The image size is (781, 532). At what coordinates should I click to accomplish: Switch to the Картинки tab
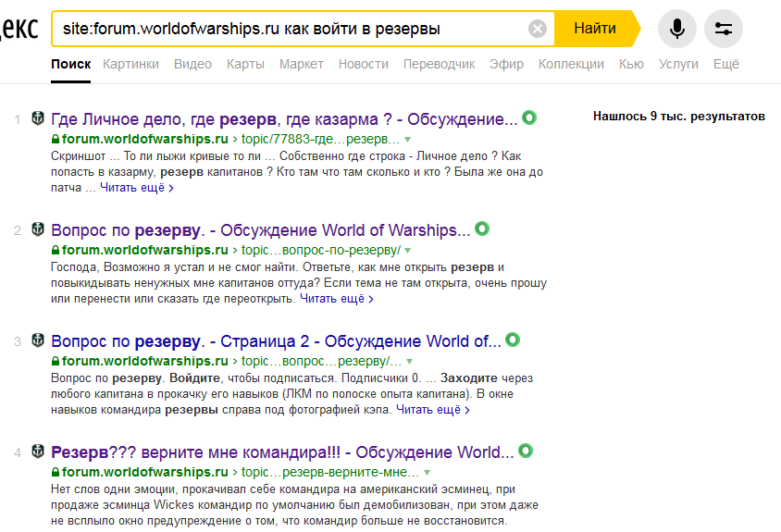coord(130,64)
